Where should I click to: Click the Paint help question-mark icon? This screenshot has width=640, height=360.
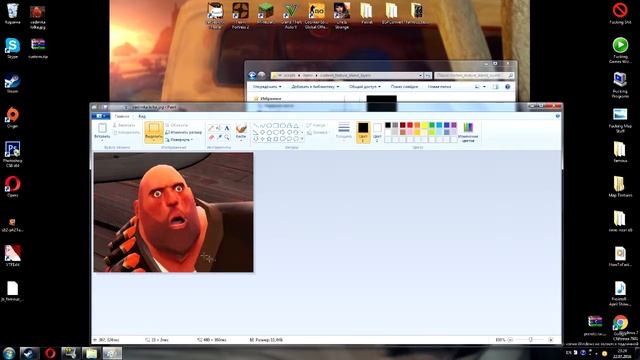click(558, 116)
